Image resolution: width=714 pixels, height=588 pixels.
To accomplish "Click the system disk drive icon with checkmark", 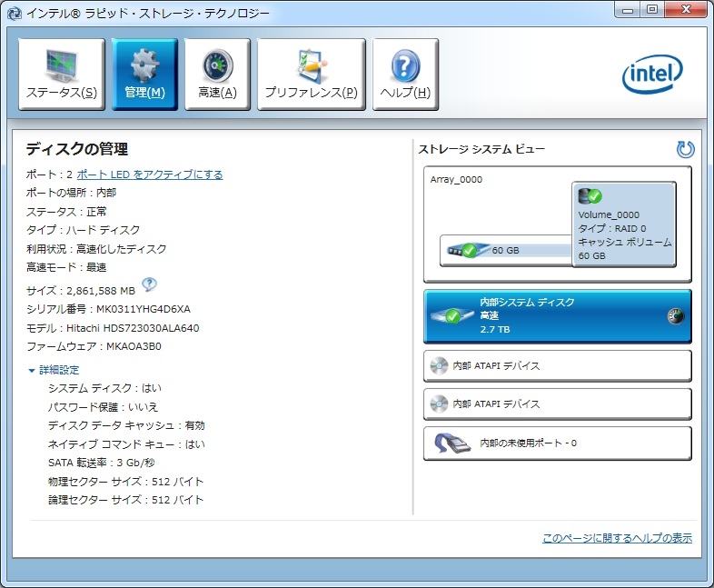I will coord(452,315).
